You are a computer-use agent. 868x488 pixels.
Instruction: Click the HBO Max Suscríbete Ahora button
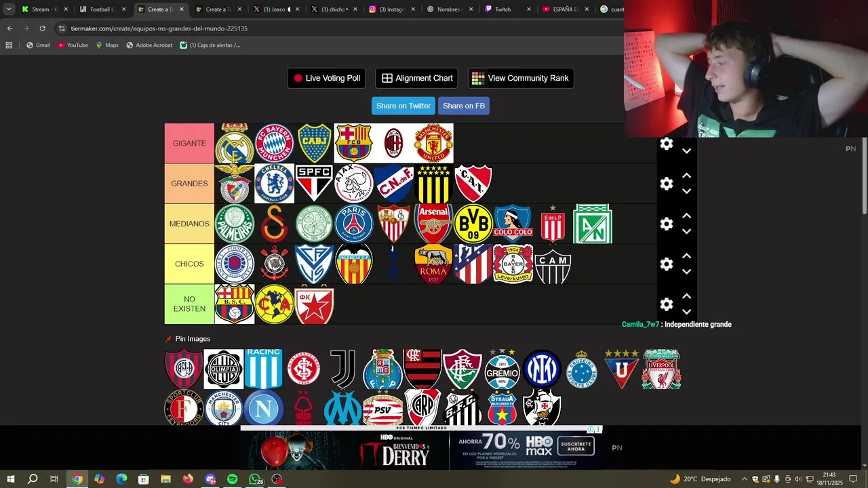tap(576, 446)
